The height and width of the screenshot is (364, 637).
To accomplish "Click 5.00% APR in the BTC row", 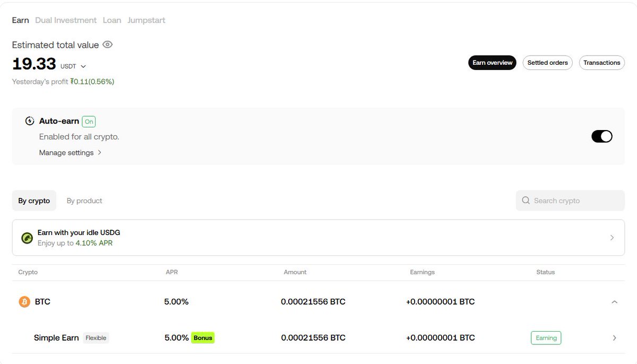I will pos(176,302).
